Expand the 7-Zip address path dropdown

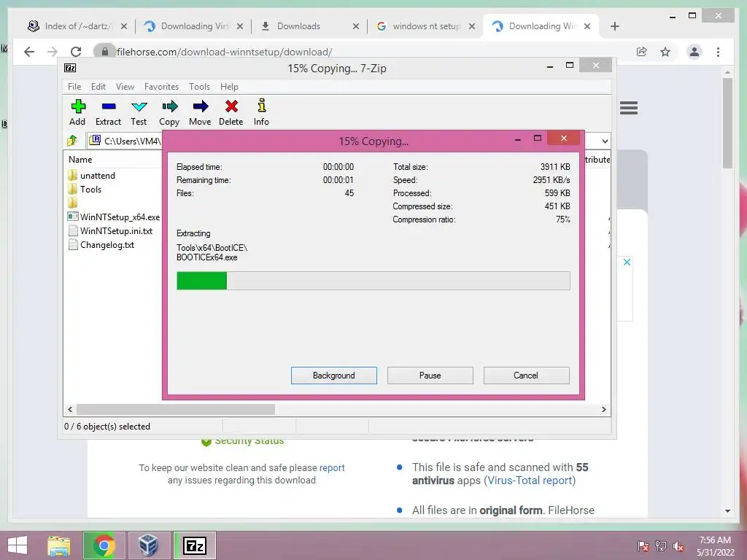tap(605, 141)
